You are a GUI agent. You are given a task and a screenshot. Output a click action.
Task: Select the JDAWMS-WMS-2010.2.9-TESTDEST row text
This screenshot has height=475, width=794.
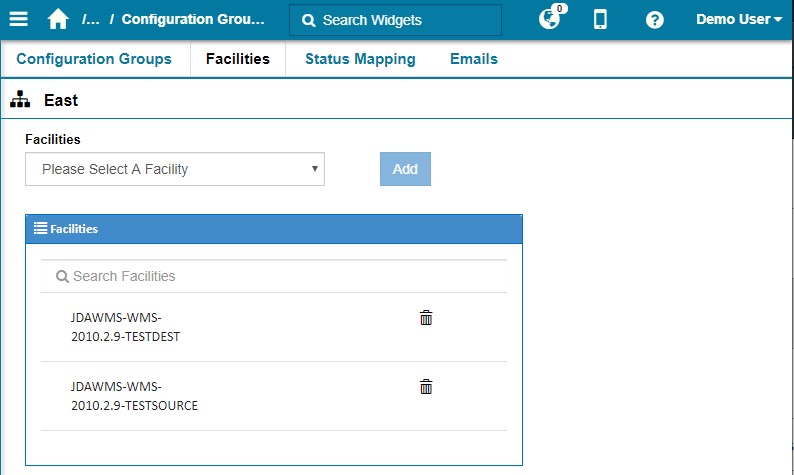[126, 327]
